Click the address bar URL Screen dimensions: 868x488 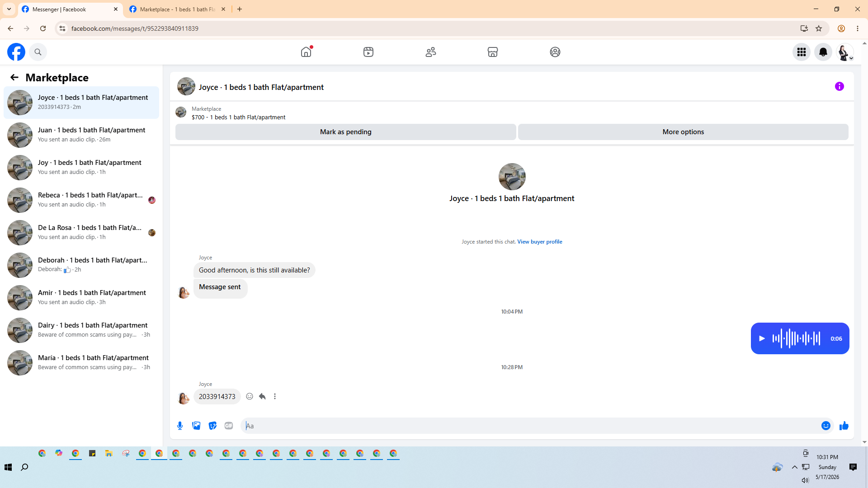tap(135, 28)
